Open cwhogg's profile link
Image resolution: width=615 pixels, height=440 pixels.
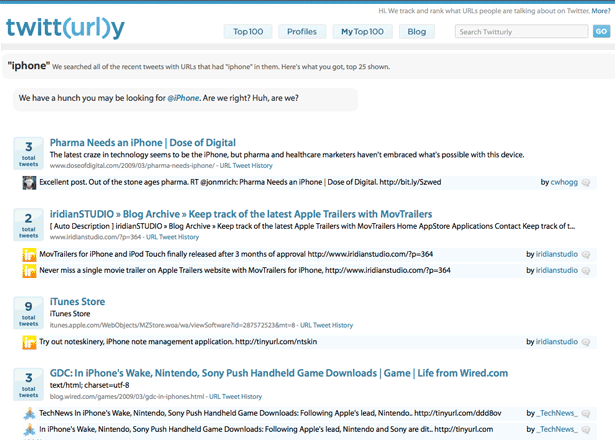pos(564,182)
